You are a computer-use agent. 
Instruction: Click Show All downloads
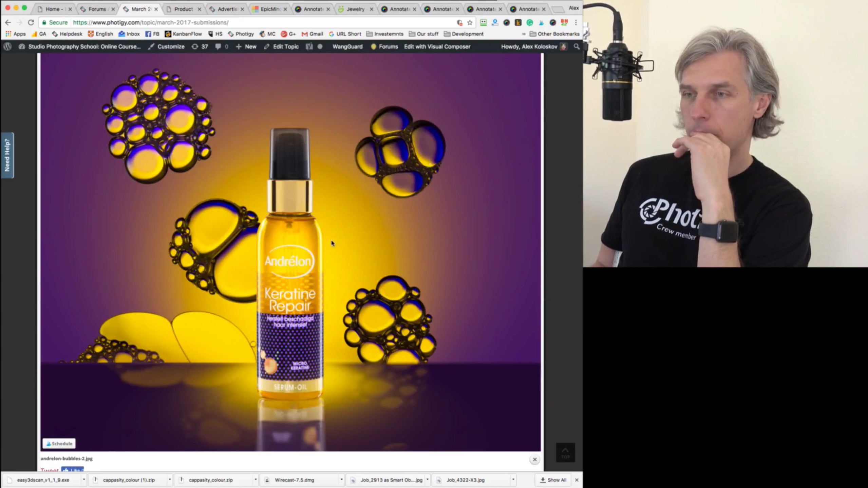click(x=553, y=480)
